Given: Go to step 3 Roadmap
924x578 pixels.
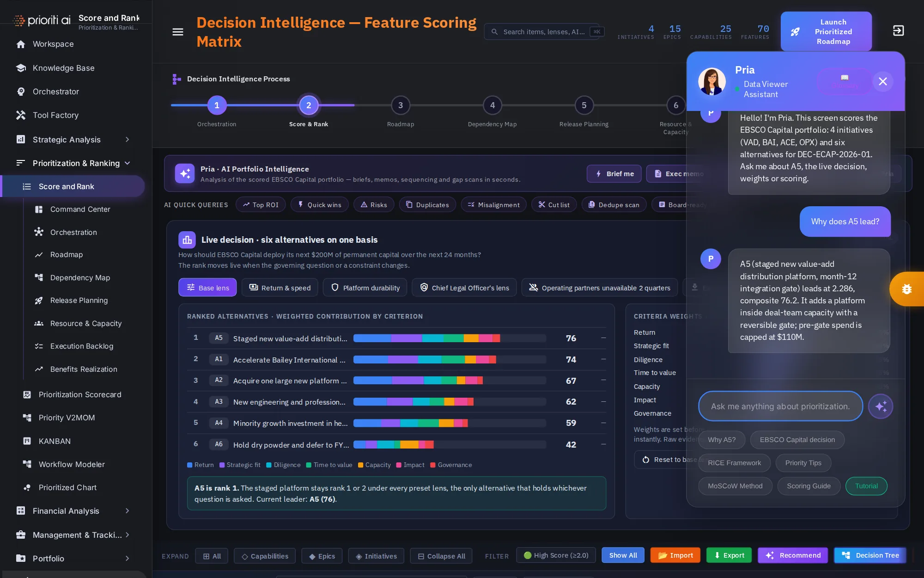Looking at the screenshot, I should pos(401,105).
